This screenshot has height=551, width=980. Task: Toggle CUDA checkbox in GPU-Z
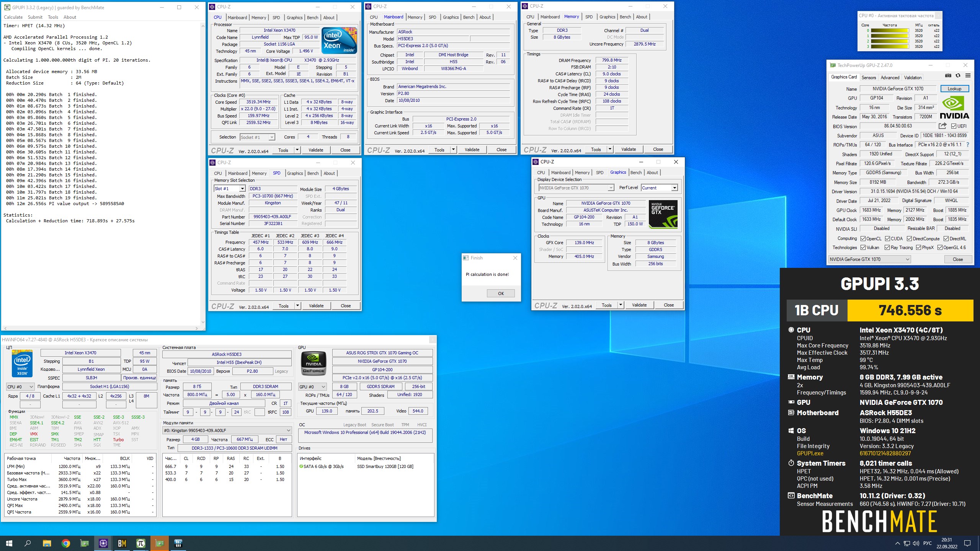tap(887, 238)
